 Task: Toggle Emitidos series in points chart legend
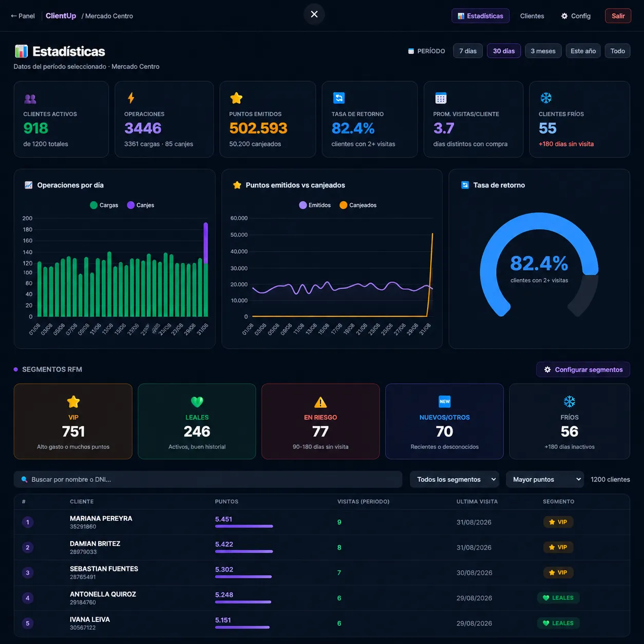point(315,205)
